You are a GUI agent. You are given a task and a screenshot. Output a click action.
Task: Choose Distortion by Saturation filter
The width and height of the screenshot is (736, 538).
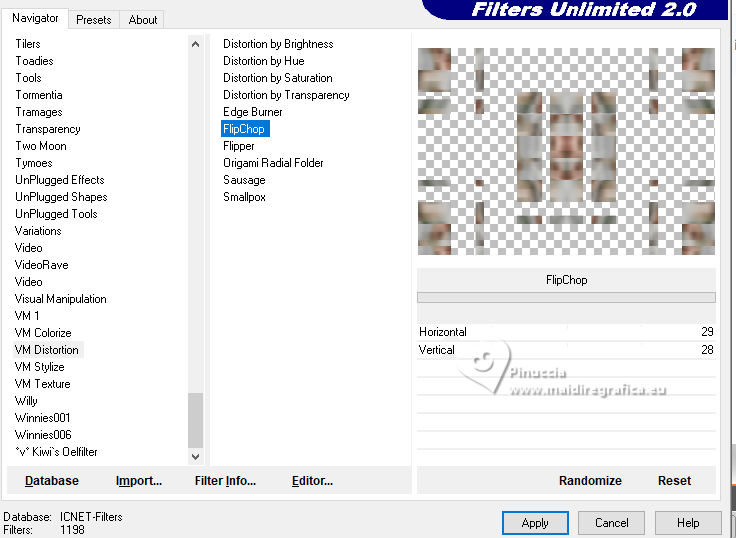[277, 77]
